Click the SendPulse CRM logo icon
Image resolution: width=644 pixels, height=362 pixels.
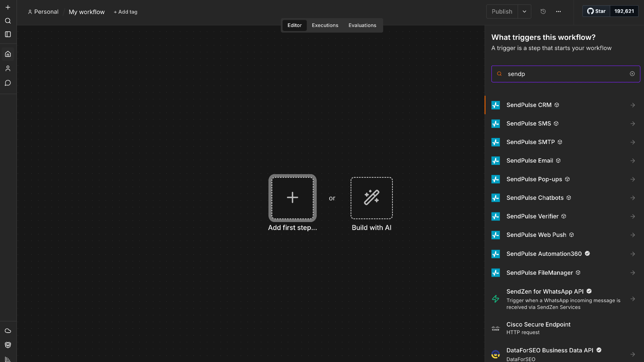coord(495,105)
